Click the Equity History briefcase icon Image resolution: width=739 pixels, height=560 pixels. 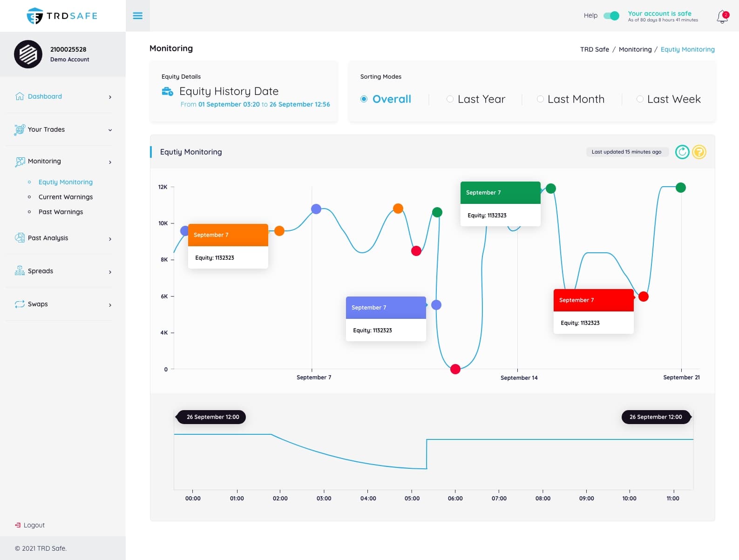tap(167, 91)
